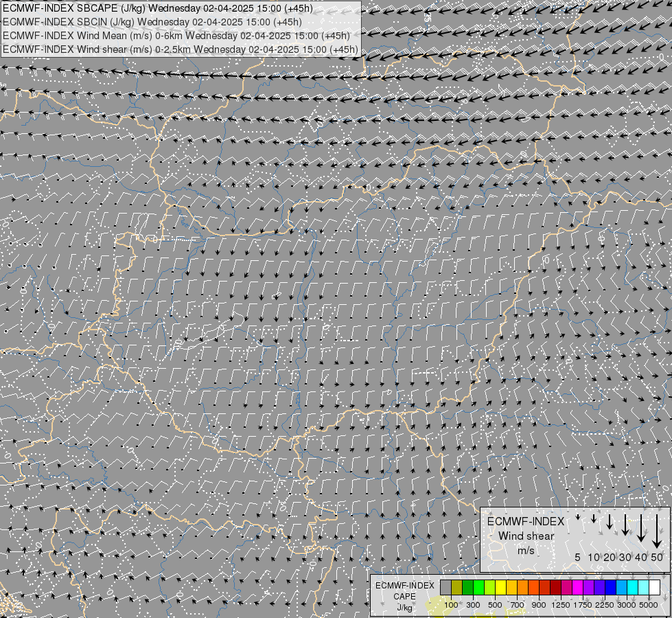Click the Wind shear 0-2.5km title line
672x618 pixels.
point(181,49)
